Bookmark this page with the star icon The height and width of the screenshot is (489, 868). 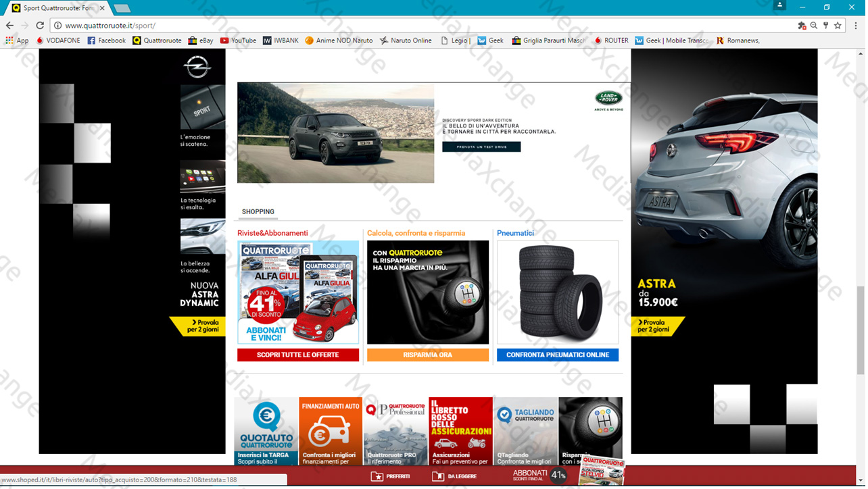pos(838,26)
